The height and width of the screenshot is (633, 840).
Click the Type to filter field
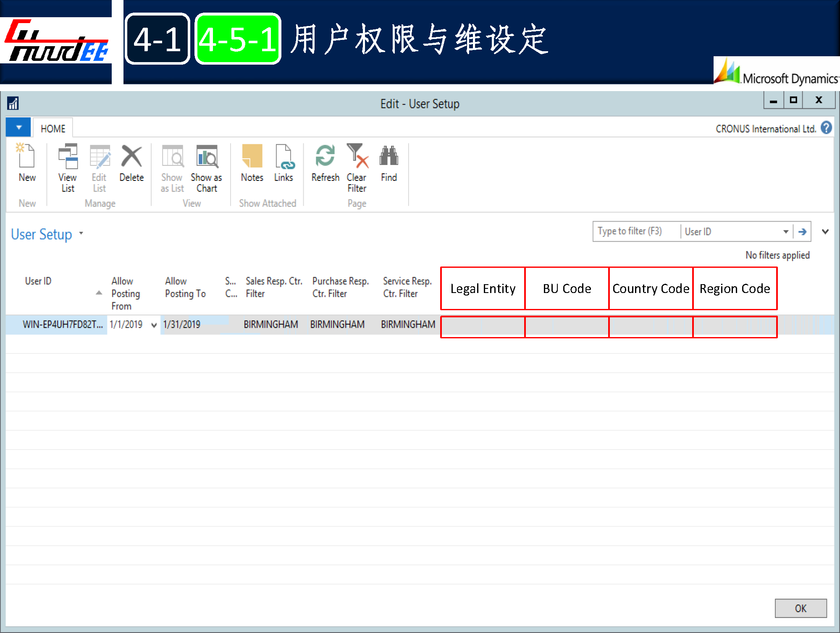click(x=636, y=232)
